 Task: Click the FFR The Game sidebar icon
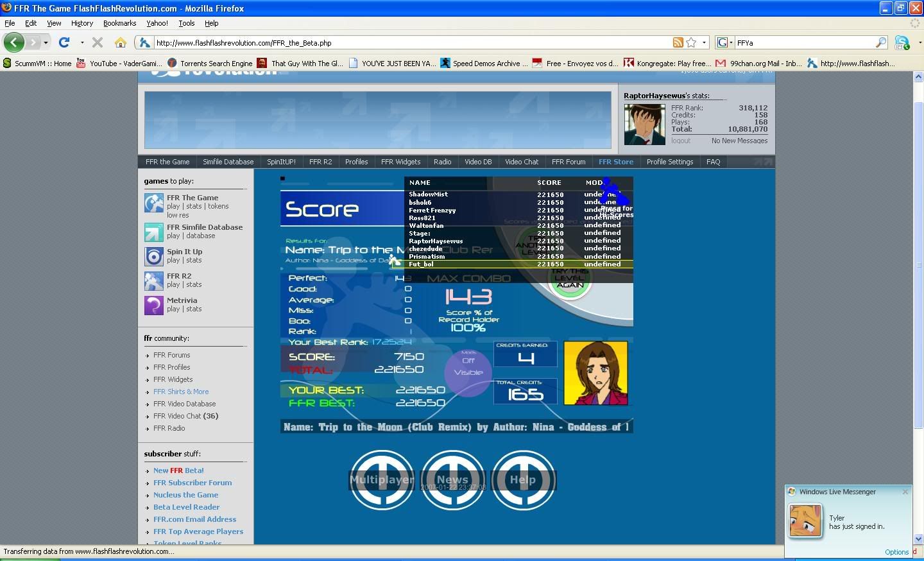tap(154, 203)
